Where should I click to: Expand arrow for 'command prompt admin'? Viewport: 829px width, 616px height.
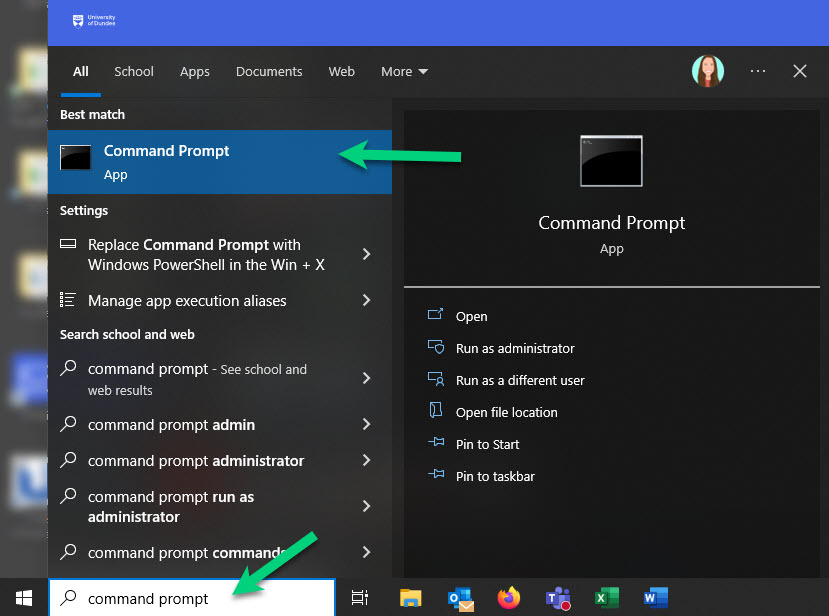tap(366, 424)
